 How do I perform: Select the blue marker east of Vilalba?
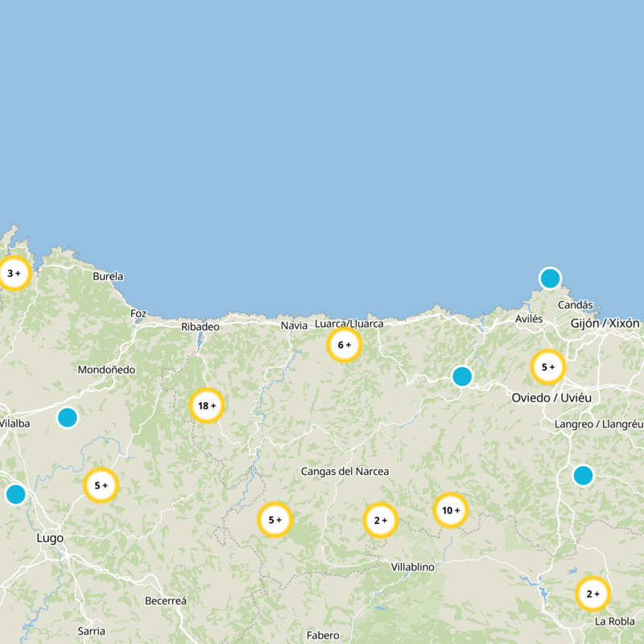point(68,417)
